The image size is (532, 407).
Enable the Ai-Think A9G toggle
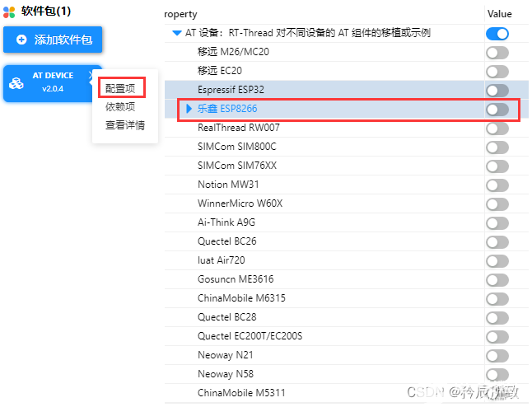tap(497, 223)
